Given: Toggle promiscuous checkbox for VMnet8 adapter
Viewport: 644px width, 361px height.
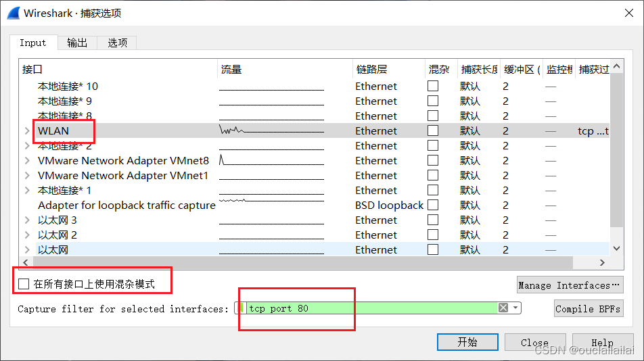Looking at the screenshot, I should pos(433,160).
